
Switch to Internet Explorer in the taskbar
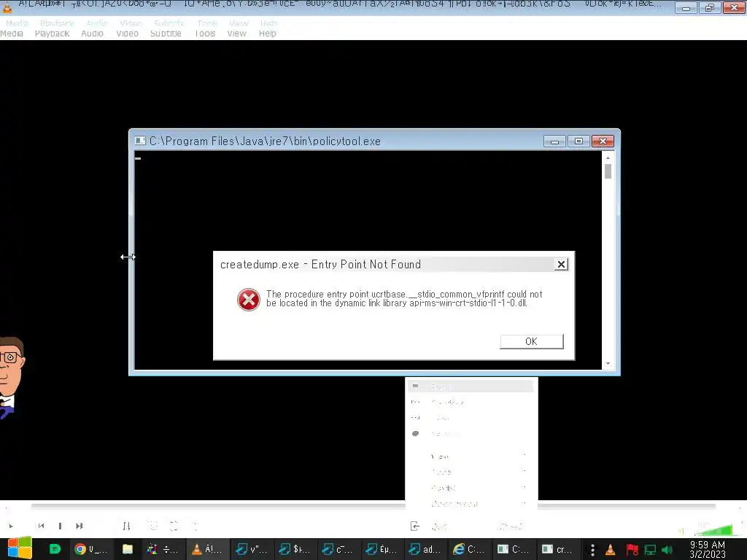468,549
